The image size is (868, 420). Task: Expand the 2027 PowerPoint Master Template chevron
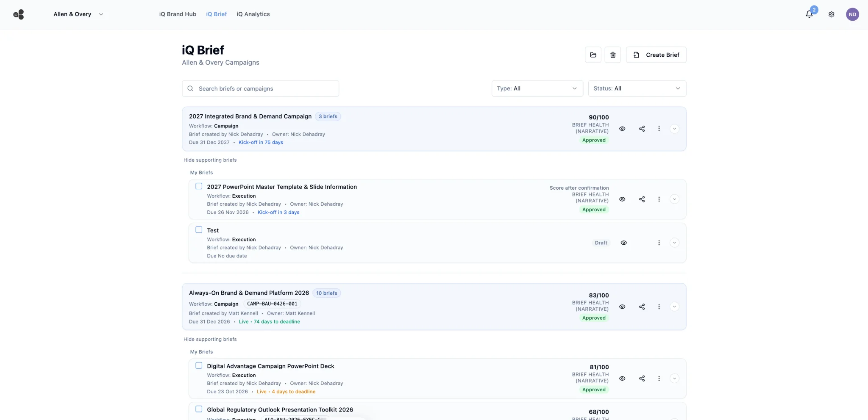click(674, 199)
